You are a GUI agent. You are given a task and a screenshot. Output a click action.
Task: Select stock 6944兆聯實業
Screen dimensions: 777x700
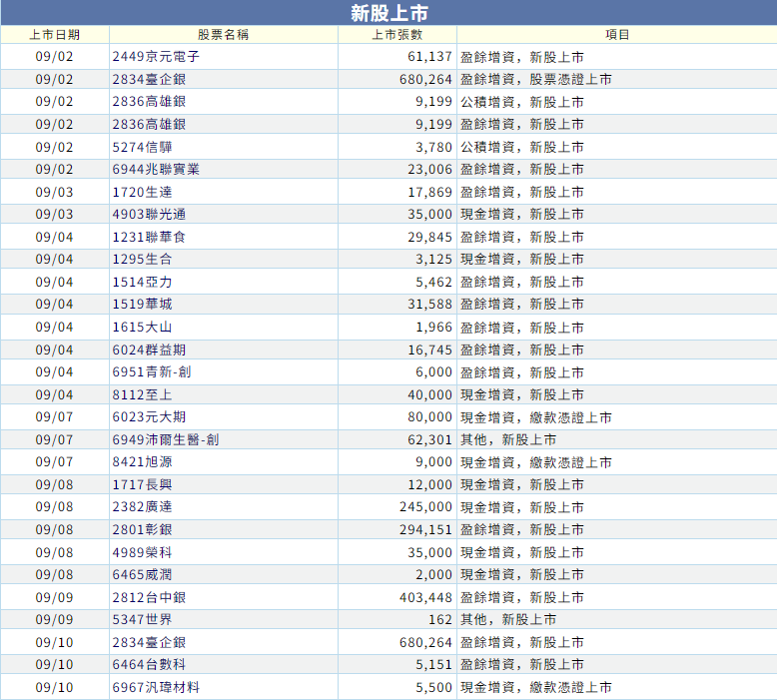(x=156, y=169)
